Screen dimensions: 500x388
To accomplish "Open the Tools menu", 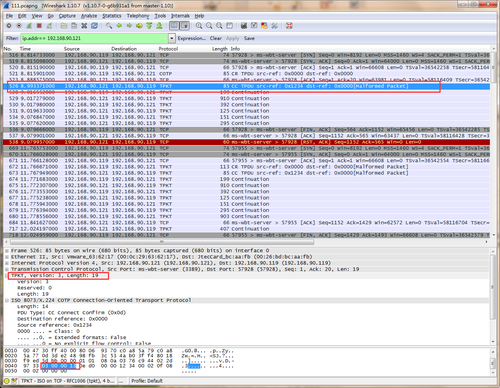I will click(x=160, y=16).
